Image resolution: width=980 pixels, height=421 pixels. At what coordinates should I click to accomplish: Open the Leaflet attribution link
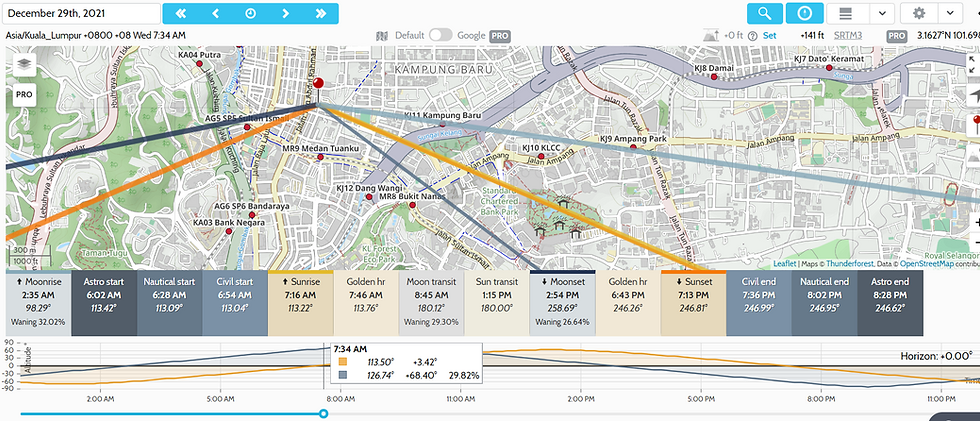tap(784, 264)
